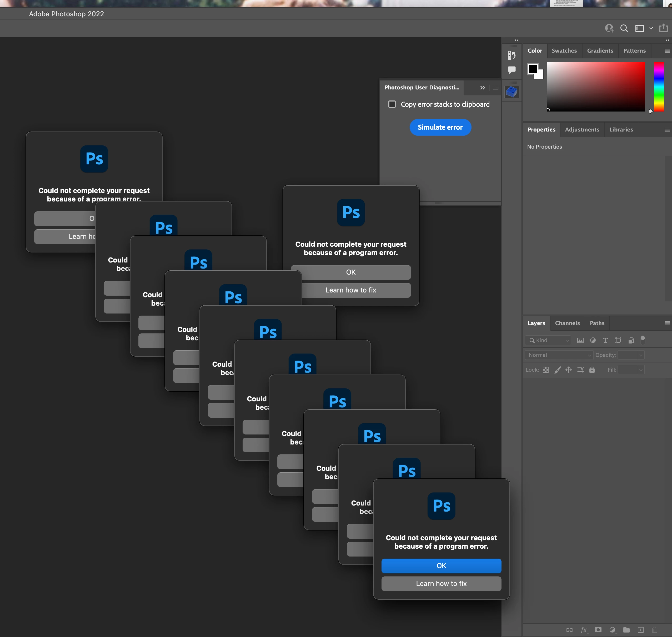Open the History panel icon
Image resolution: width=672 pixels, height=637 pixels.
(512, 55)
